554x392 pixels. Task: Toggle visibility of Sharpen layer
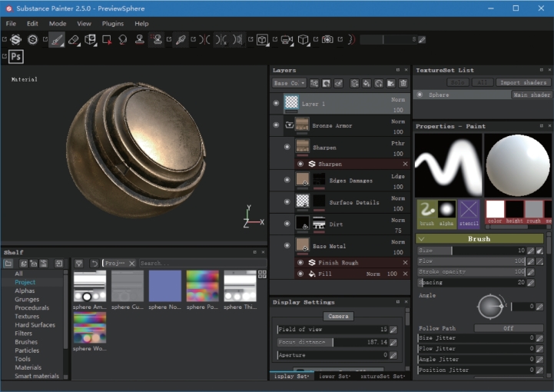click(287, 147)
